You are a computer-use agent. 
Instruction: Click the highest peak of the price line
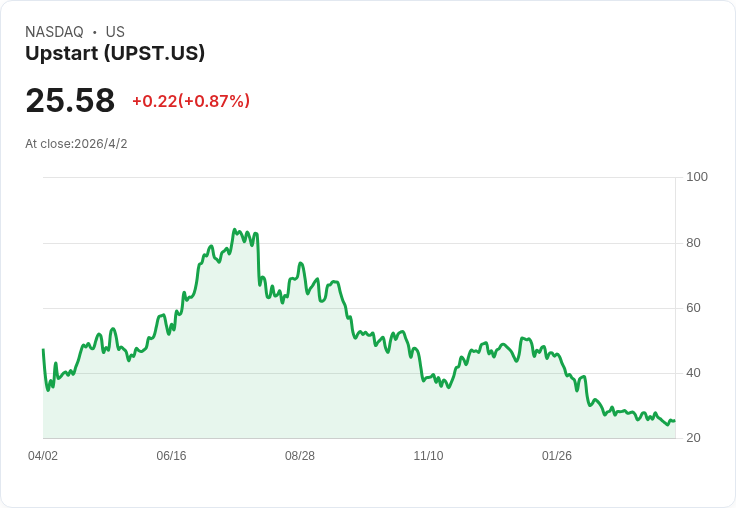coord(234,230)
